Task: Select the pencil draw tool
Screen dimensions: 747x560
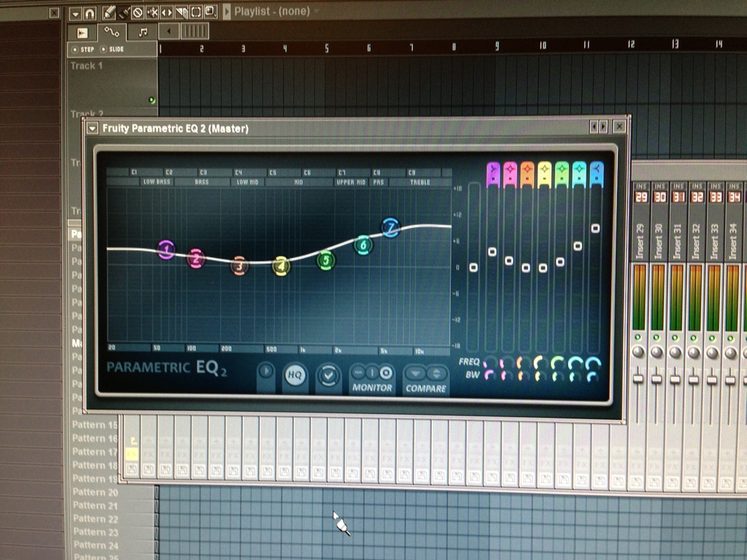Action: pos(109,13)
